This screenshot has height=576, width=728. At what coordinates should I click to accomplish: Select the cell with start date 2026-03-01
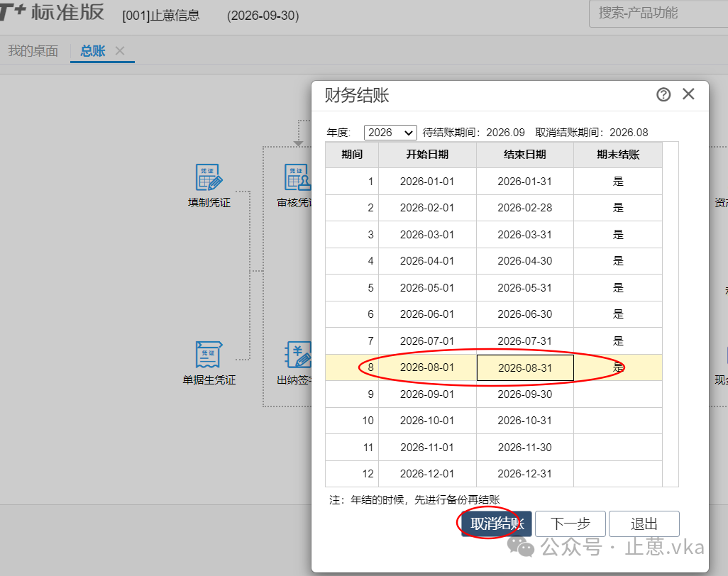pyautogui.click(x=427, y=234)
